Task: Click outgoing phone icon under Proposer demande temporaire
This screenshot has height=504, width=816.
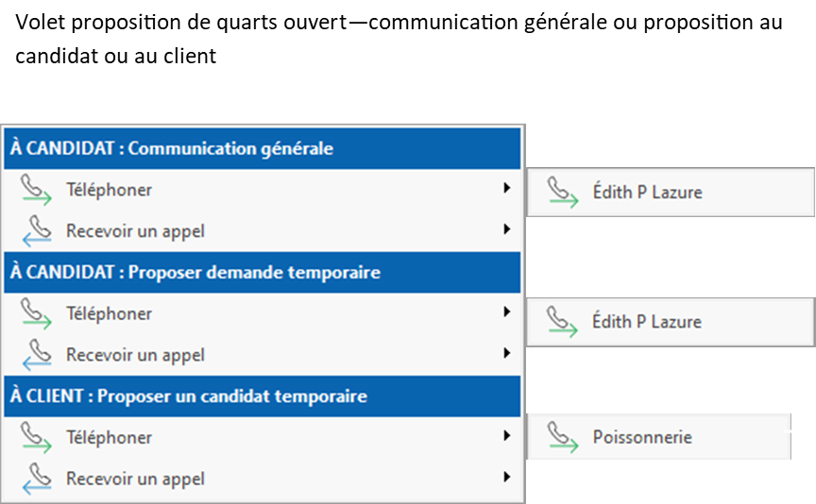Action: (x=36, y=314)
